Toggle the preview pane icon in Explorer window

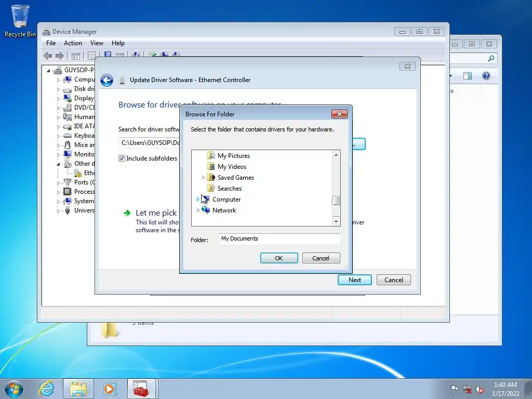tap(468, 76)
